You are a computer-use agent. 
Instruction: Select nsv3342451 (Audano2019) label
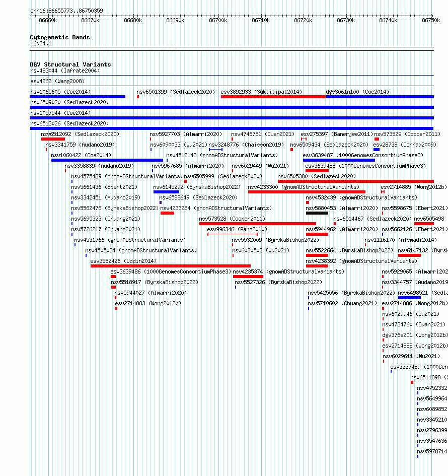106,198
